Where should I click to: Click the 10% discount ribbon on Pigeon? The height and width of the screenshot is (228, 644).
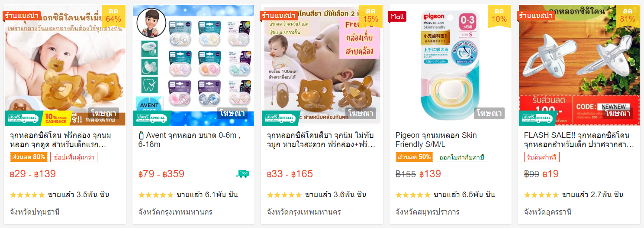coord(499,16)
